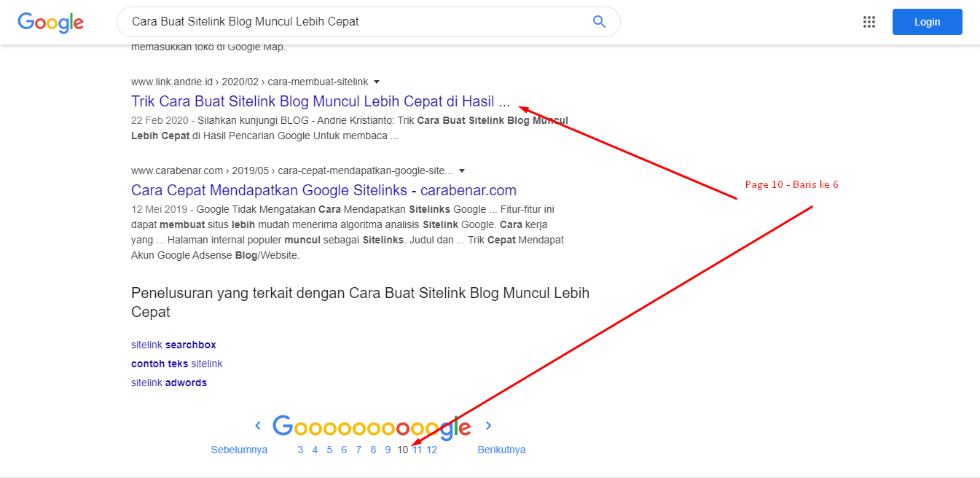Click the blue search magnifier icon
The image size is (980, 478).
coord(599,22)
